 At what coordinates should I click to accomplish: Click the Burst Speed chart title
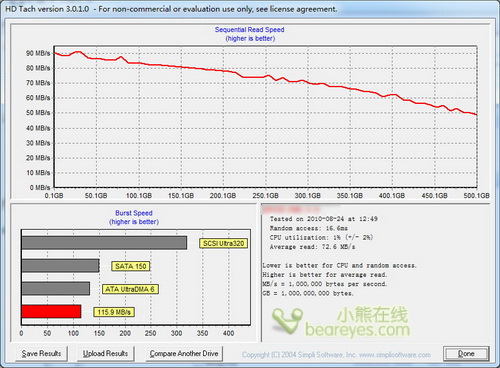(134, 213)
